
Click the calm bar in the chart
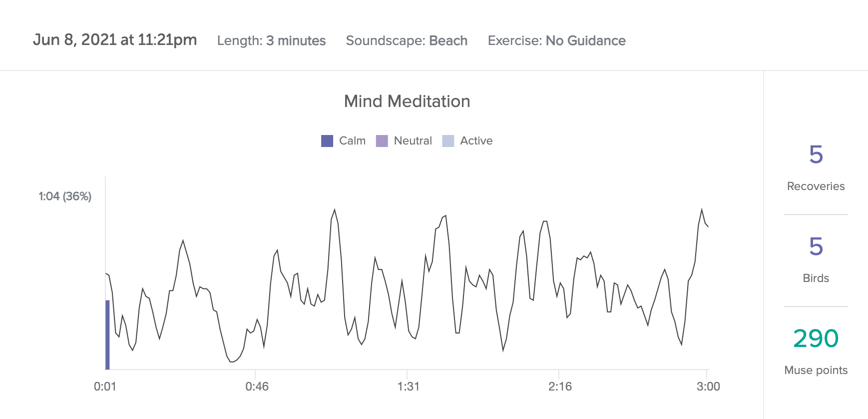[107, 334]
